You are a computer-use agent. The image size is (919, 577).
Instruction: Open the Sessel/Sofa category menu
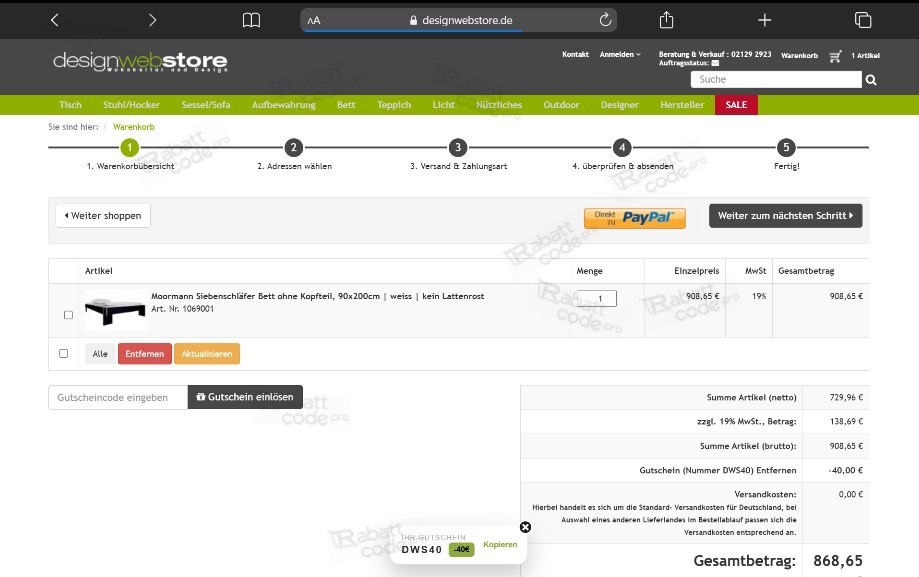click(206, 105)
